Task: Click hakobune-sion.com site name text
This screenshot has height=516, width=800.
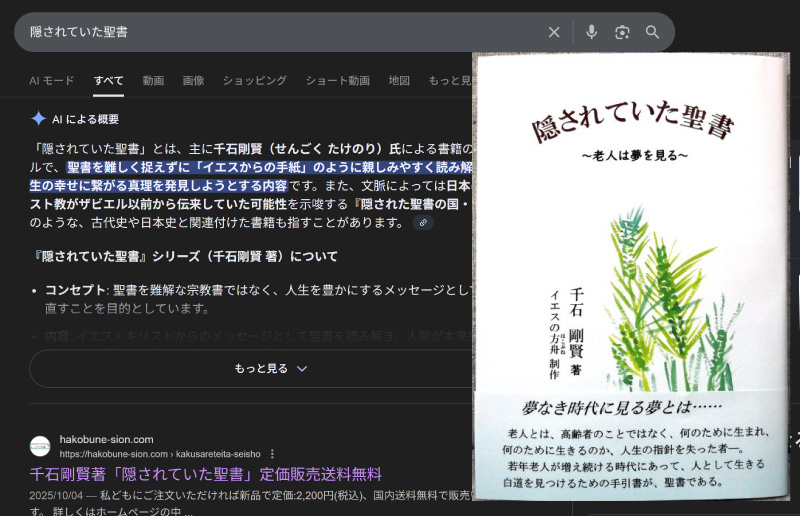Action: coord(107,439)
